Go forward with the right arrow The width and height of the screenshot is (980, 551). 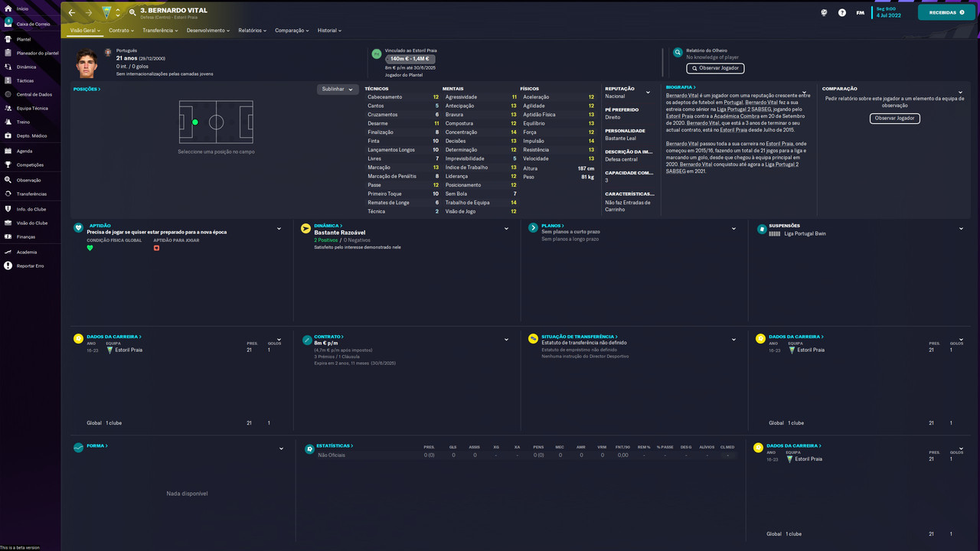pyautogui.click(x=89, y=12)
